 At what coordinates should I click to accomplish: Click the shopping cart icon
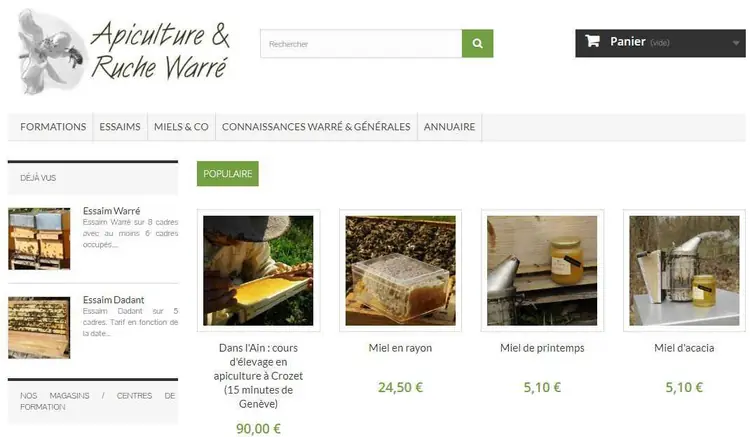592,41
